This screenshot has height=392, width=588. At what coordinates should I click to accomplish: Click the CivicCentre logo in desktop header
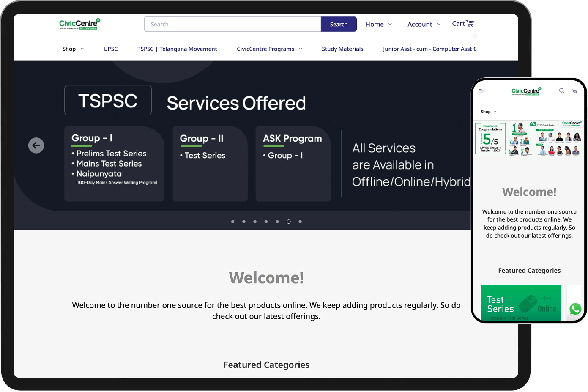(79, 24)
